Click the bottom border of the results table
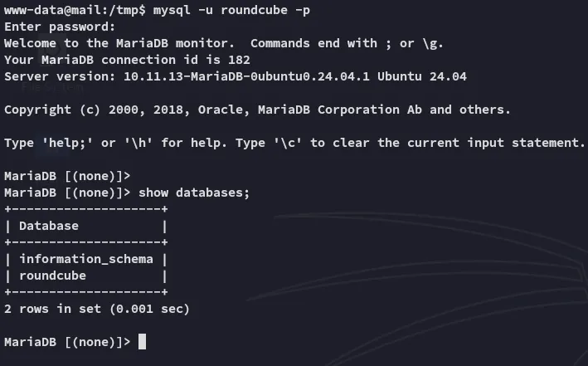 [x=86, y=292]
